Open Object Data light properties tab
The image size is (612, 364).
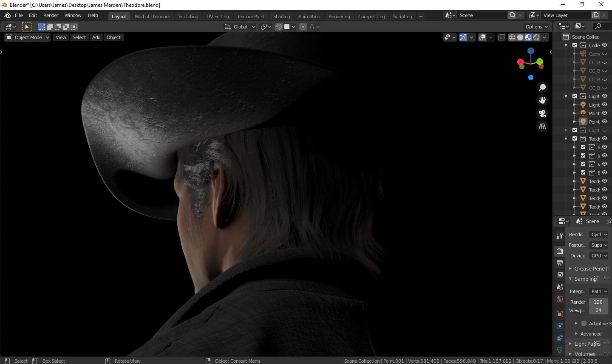[560, 350]
